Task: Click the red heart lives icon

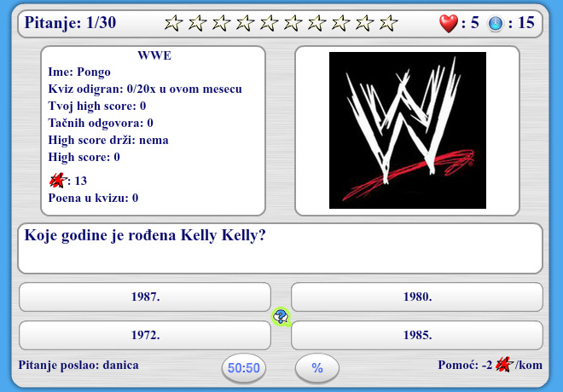Action: [x=449, y=23]
